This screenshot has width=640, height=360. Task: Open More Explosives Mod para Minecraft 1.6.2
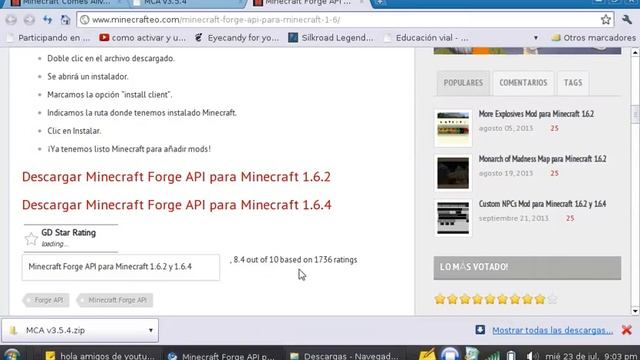[x=536, y=114]
